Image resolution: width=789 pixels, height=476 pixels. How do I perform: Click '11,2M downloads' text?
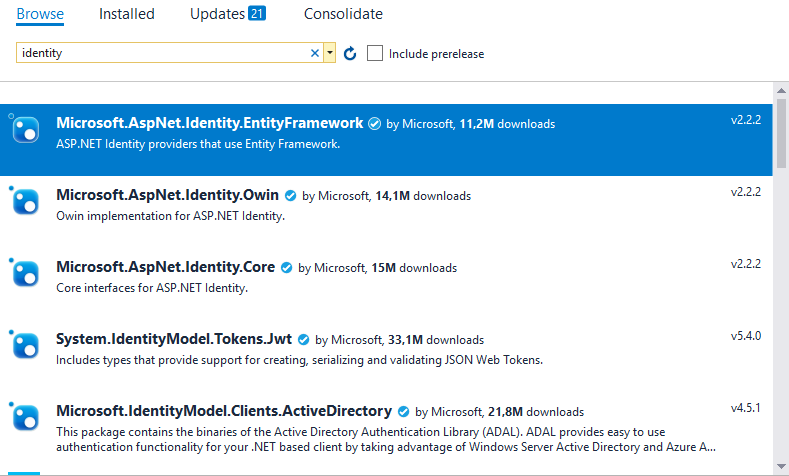[507, 124]
